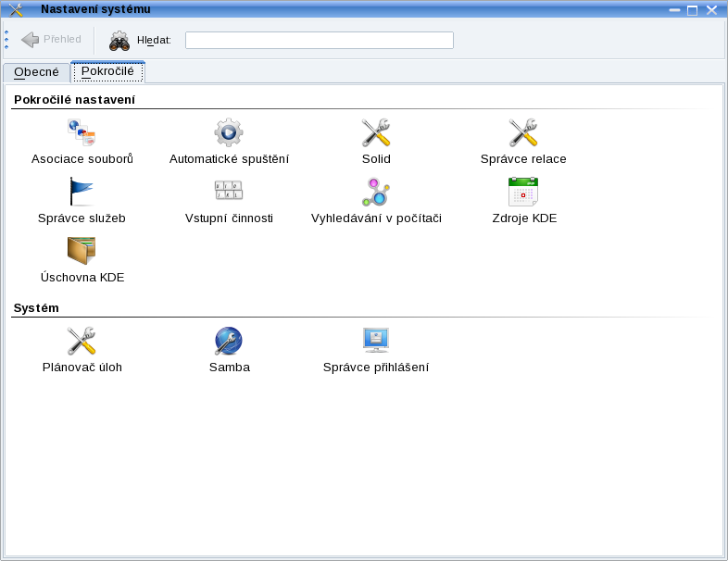Click the Vyhledávání v počítači label

(376, 218)
